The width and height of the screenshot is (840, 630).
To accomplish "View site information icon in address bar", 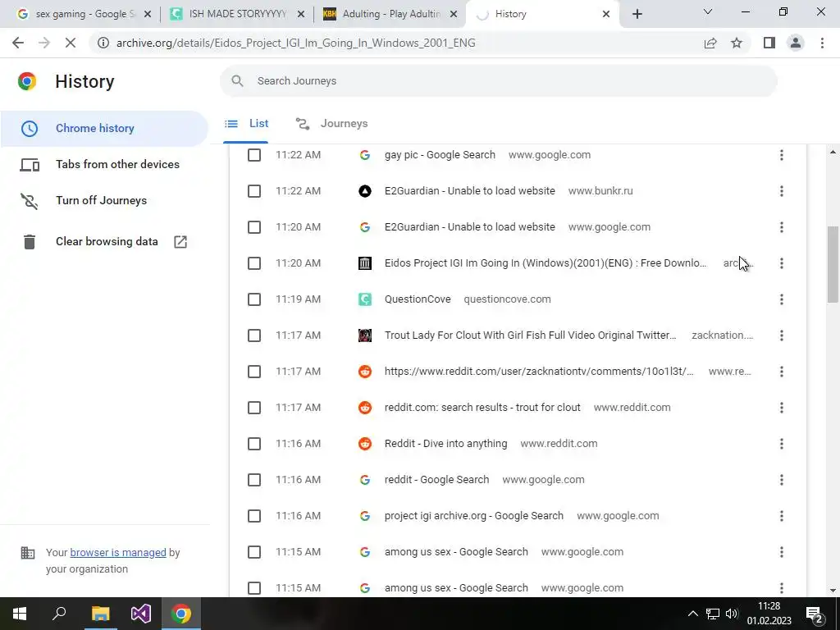I will click(x=103, y=43).
